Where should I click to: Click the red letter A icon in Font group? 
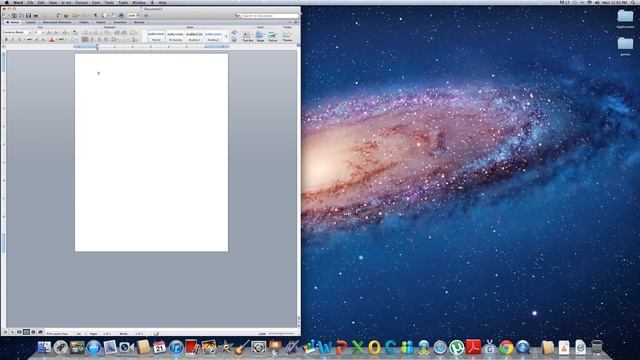51,40
